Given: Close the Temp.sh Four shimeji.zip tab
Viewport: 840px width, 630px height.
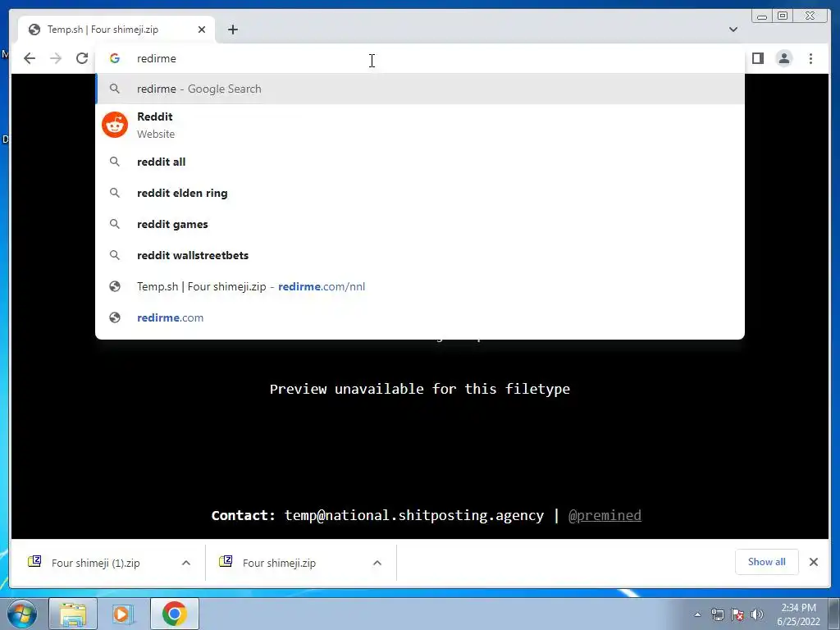Looking at the screenshot, I should [202, 30].
